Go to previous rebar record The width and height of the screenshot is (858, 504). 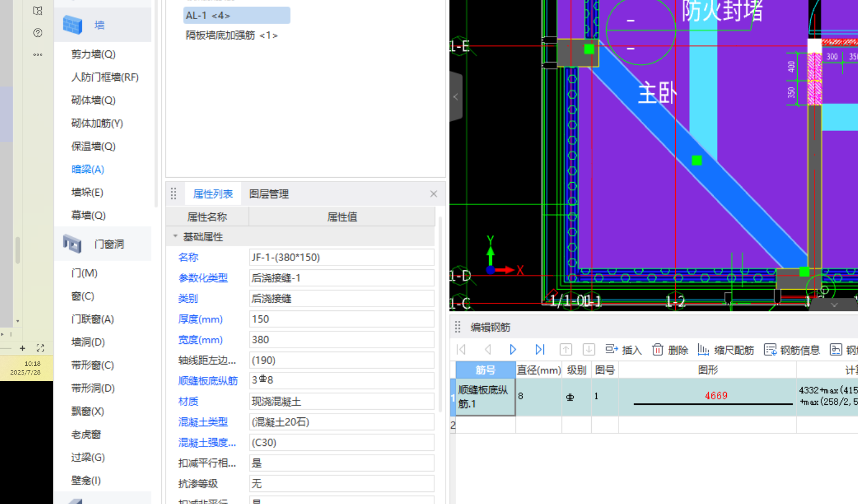487,349
